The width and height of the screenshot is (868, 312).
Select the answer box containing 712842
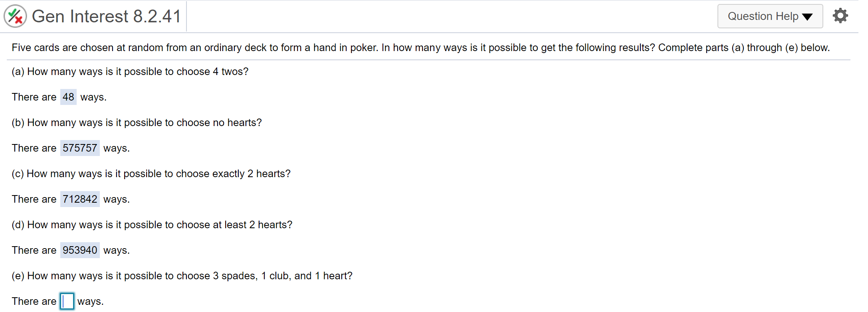point(80,199)
